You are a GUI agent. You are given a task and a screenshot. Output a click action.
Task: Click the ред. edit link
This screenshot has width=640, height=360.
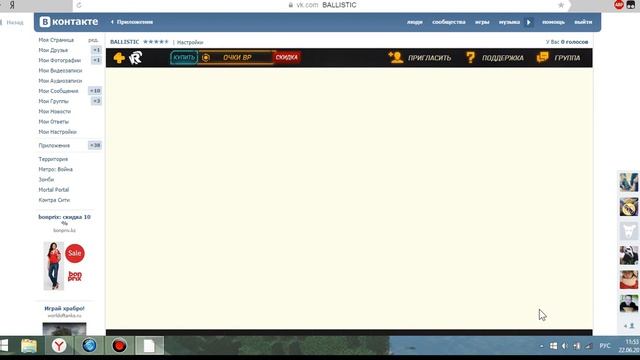pyautogui.click(x=93, y=40)
